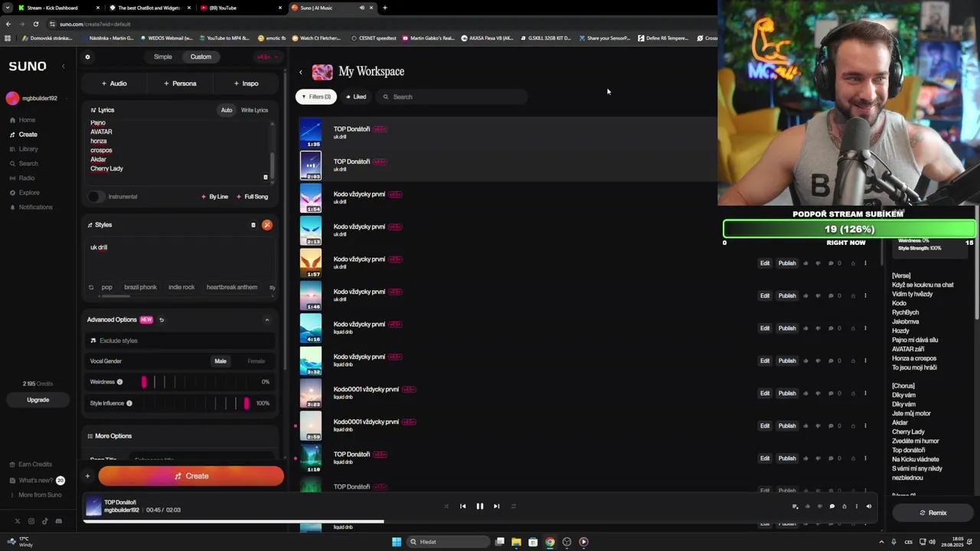Viewport: 980px width, 551px height.
Task: Toggle shuffle in the player bar
Action: pyautogui.click(x=446, y=506)
